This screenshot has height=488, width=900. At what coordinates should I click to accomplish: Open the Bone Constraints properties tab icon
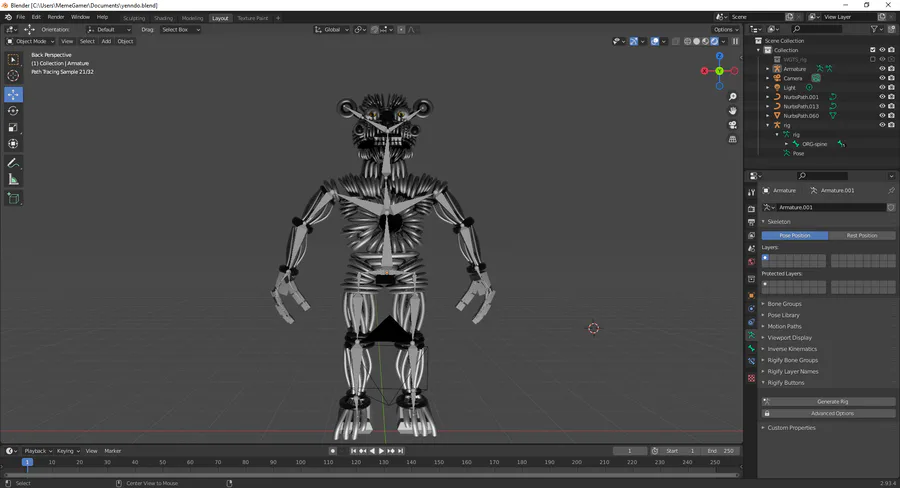tap(751, 362)
